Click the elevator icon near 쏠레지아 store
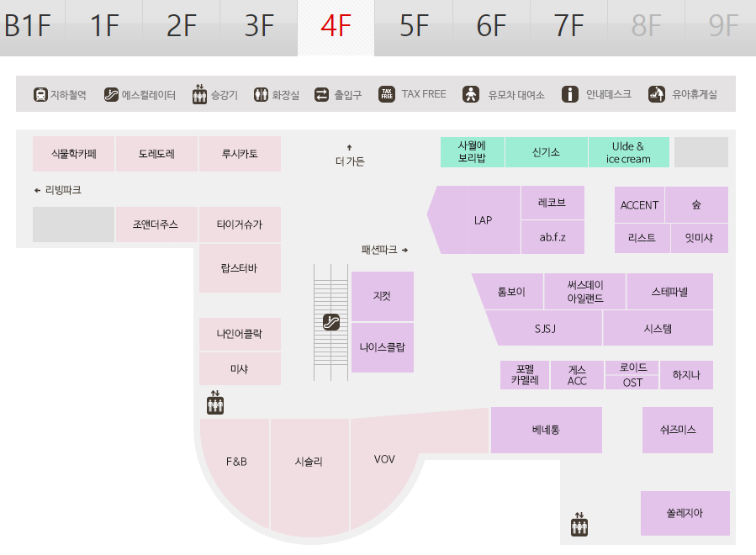The width and height of the screenshot is (756, 555). pos(579,524)
